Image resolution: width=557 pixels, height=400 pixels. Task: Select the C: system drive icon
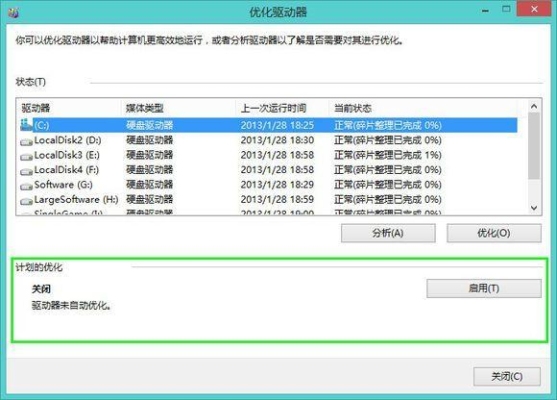pos(26,125)
